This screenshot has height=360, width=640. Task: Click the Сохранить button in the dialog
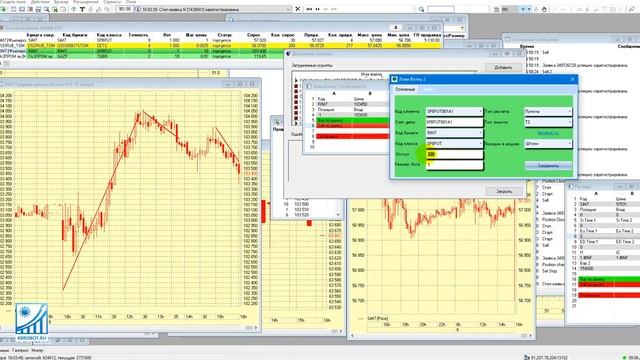tap(548, 166)
